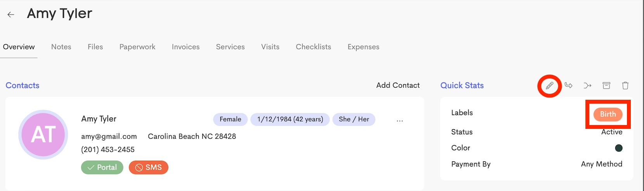644x191 pixels.
Task: Toggle the SMS blocked badge
Action: point(149,167)
